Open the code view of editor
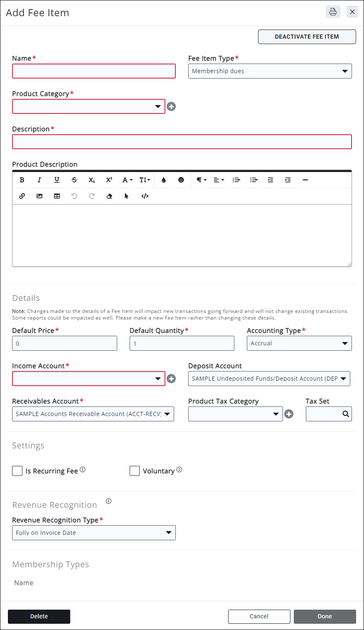Image resolution: width=364 pixels, height=630 pixels. click(145, 196)
